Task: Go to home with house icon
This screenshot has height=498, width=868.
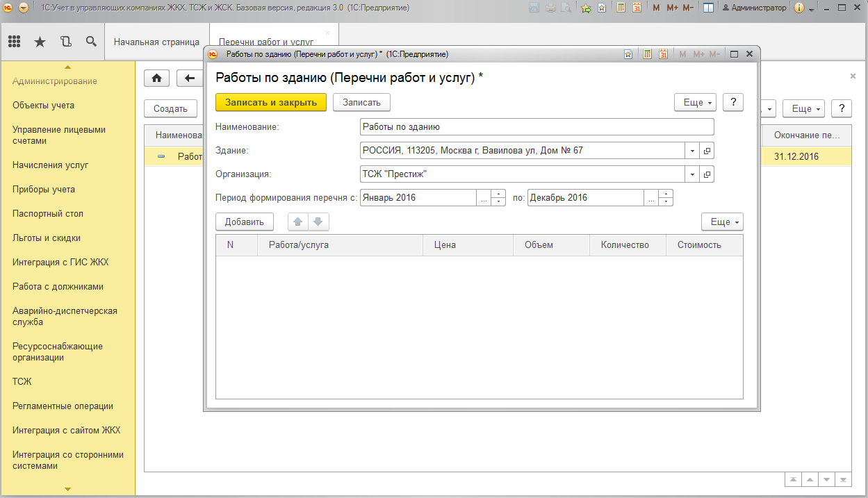Action: pos(156,78)
